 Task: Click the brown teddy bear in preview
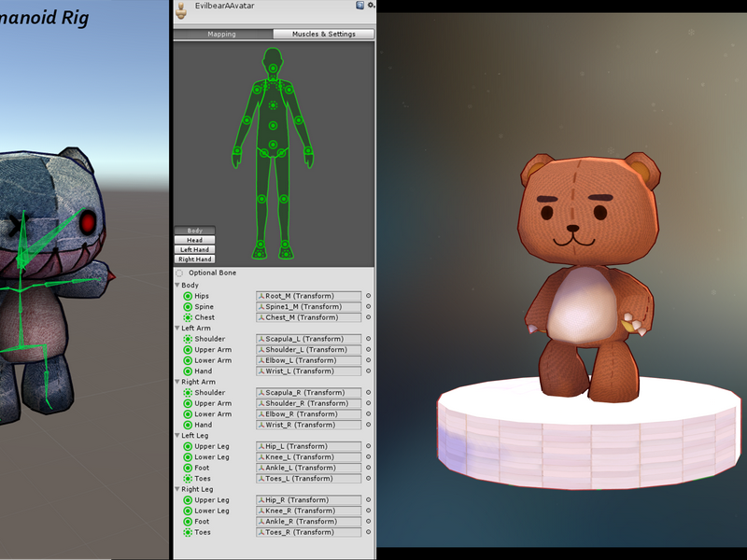(589, 276)
